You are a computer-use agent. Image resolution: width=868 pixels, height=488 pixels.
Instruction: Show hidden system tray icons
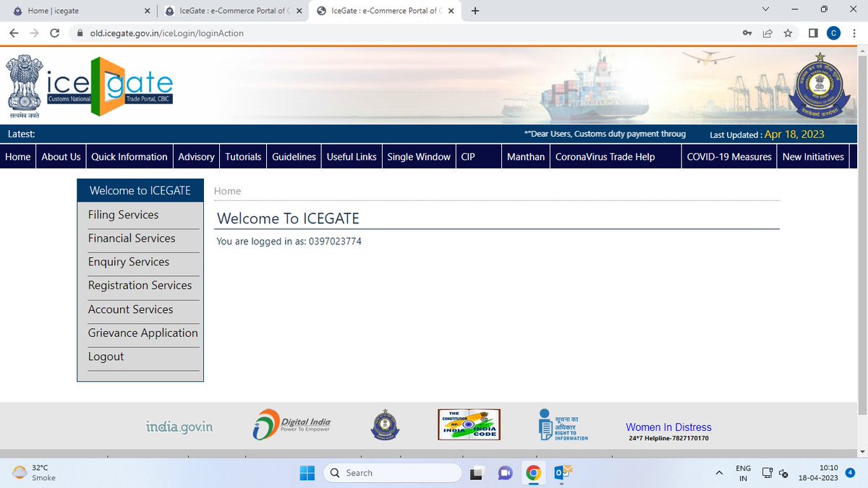pyautogui.click(x=719, y=473)
